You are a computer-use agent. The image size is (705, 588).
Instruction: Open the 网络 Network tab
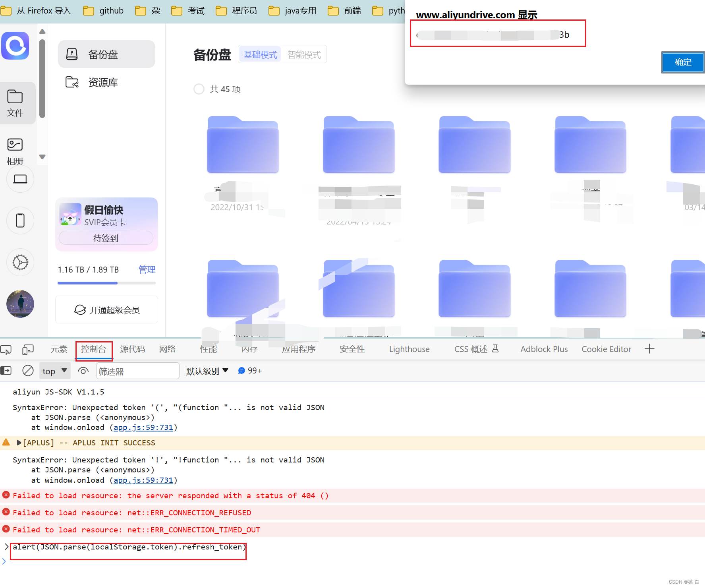click(x=167, y=349)
